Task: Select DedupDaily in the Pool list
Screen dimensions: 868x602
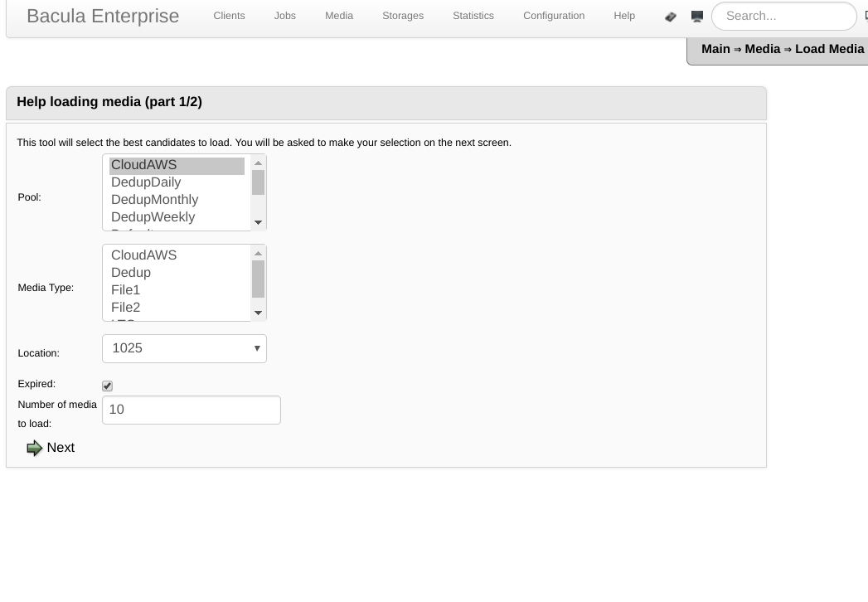Action: click(177, 182)
